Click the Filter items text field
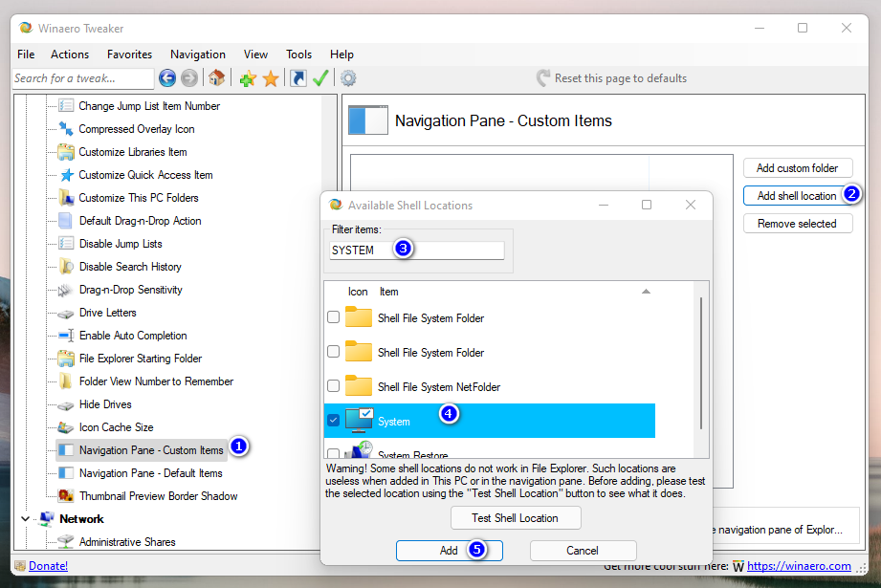 coord(416,250)
